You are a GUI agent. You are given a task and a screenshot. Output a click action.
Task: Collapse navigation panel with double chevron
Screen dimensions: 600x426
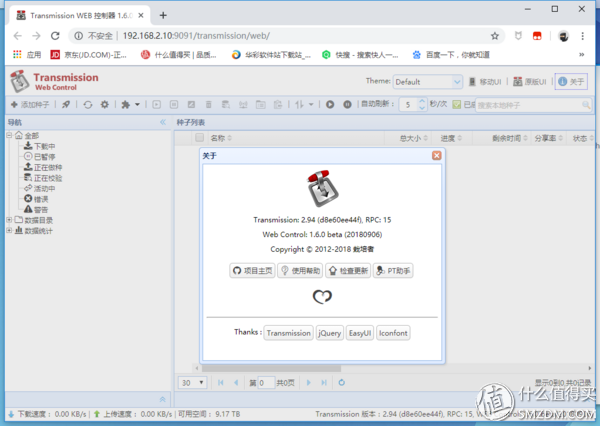pos(163,122)
